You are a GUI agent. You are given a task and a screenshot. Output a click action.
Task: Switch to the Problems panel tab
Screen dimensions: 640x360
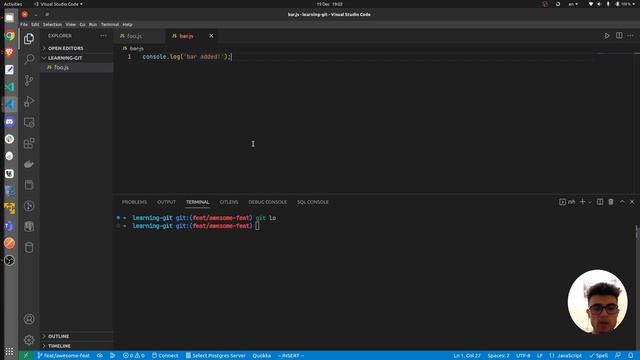134,202
